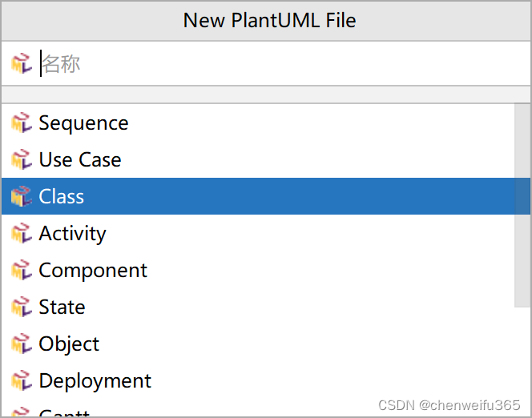Select State from the template list
The image size is (532, 418).
pyautogui.click(x=258, y=307)
